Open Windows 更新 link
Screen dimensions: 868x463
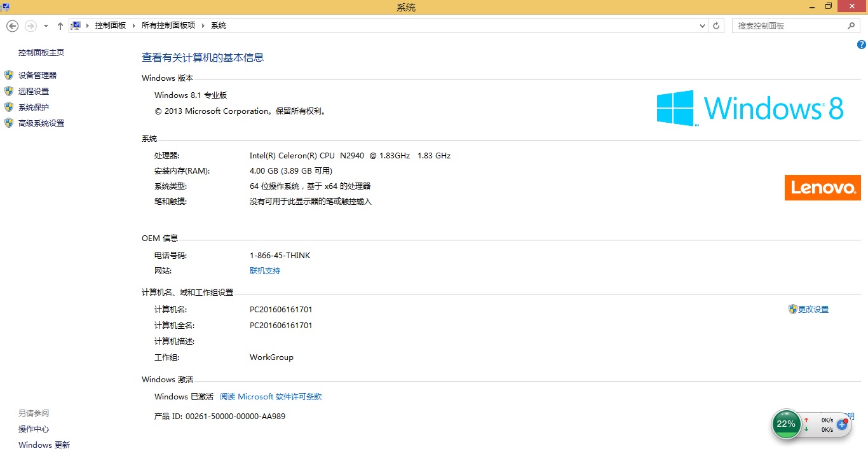[x=44, y=445]
